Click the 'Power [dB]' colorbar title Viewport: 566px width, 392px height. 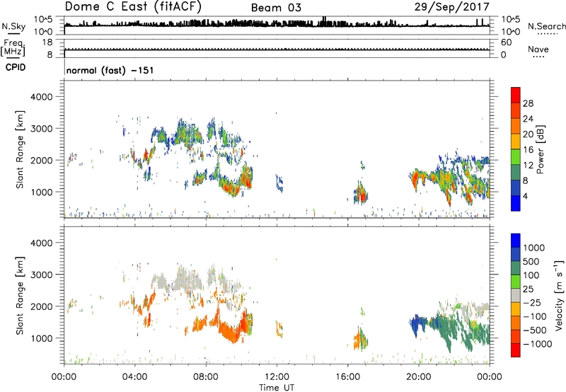[x=540, y=149]
